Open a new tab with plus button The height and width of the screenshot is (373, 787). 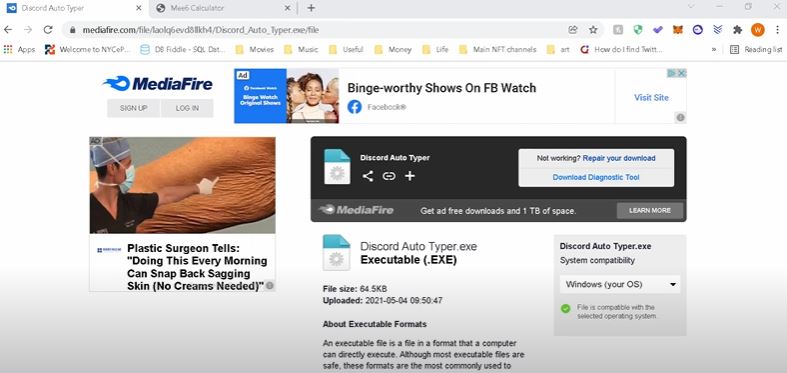pos(311,8)
